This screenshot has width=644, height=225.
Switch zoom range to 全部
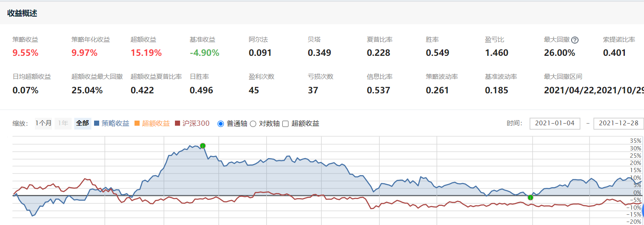pos(82,123)
